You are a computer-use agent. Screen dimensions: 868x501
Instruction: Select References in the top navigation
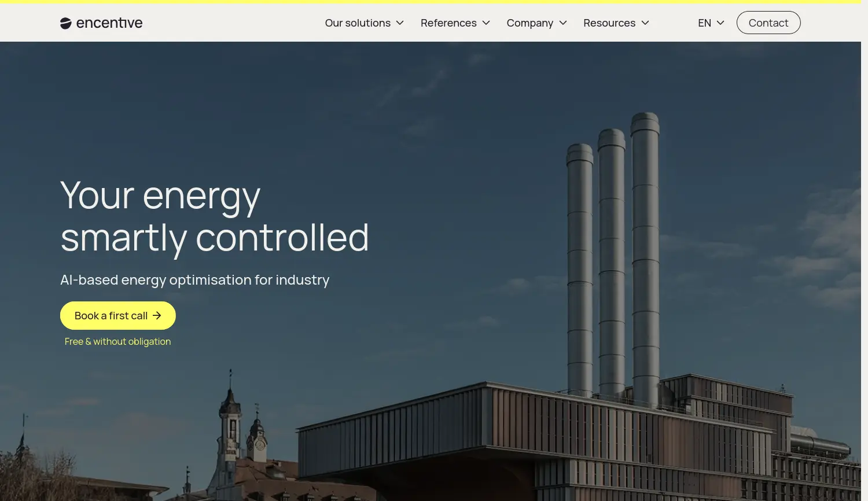coord(448,23)
